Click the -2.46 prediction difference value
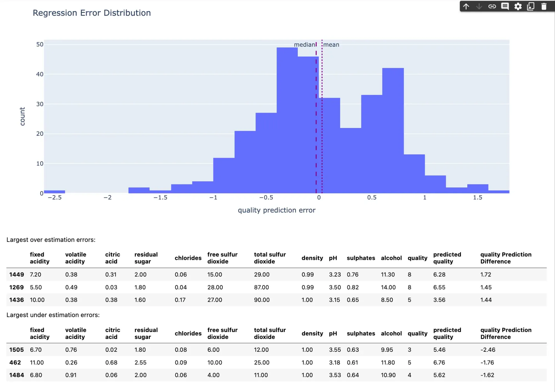 tap(488, 350)
